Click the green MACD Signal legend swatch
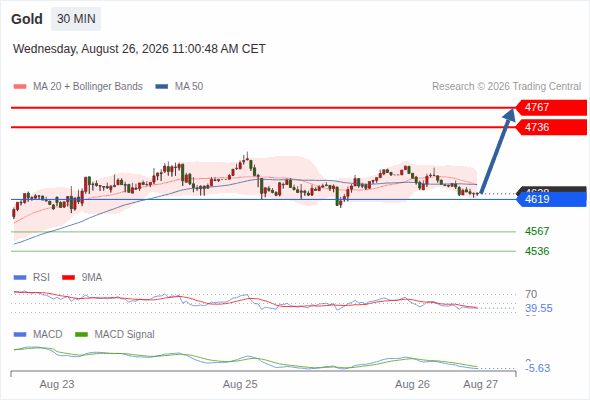Screen dimensions: 590x400 click(x=81, y=335)
